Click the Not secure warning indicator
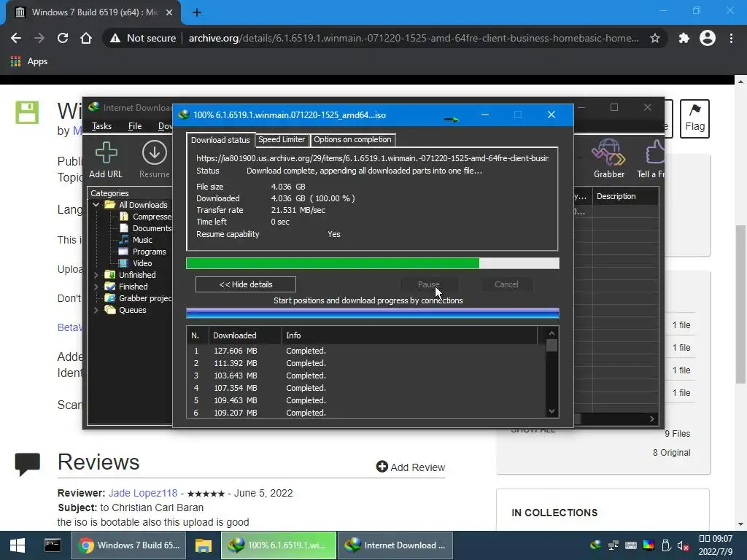This screenshot has height=560, width=747. tap(143, 38)
